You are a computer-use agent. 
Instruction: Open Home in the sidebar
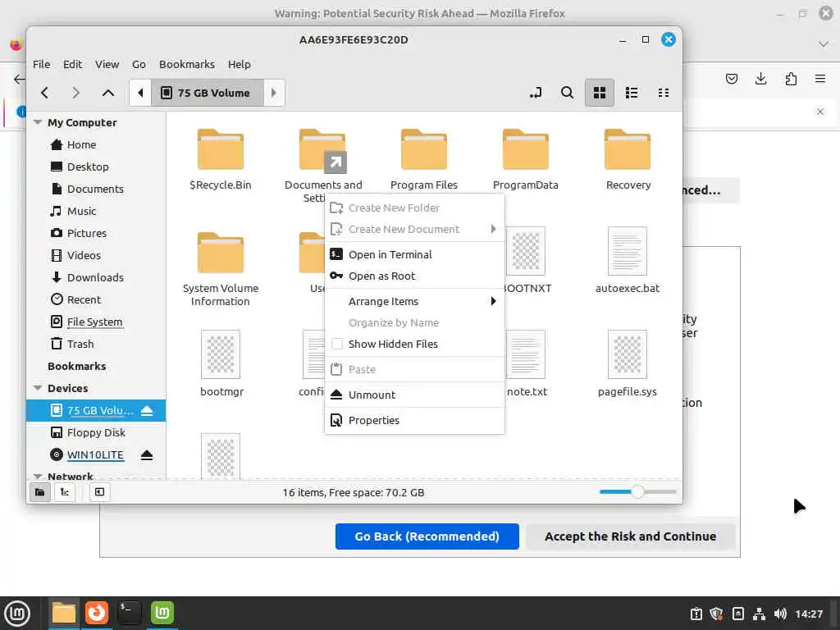81,144
